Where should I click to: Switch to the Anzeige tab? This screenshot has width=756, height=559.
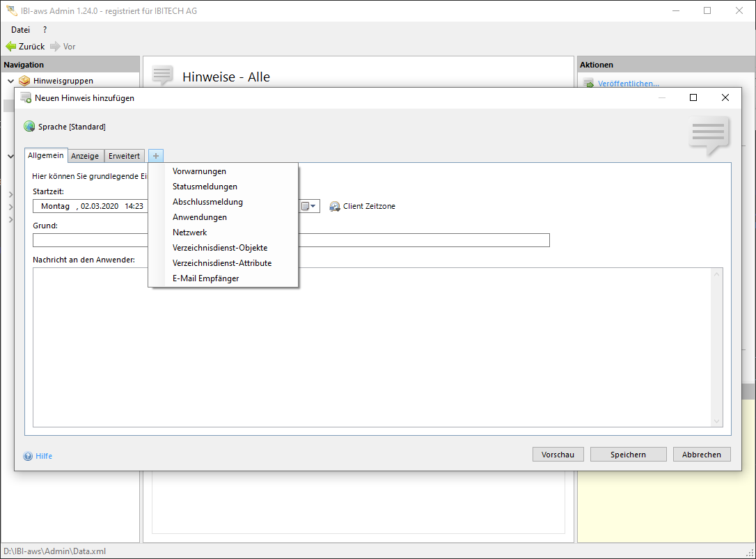85,156
